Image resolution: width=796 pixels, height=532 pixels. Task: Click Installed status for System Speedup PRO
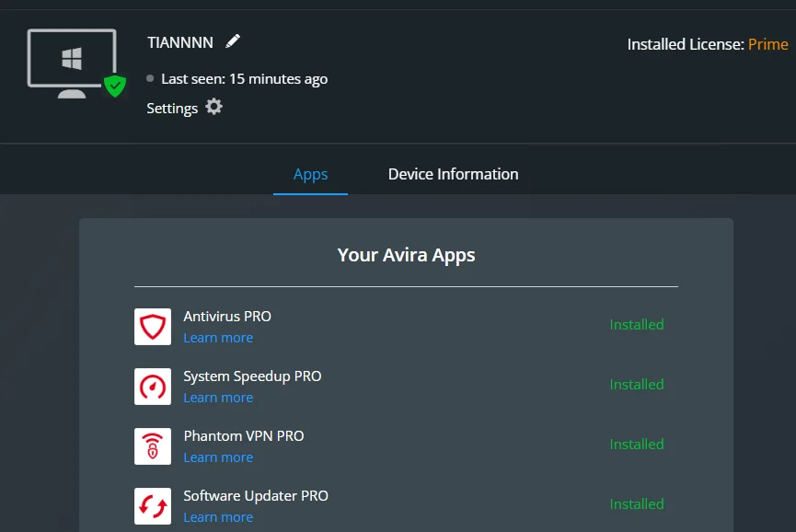pyautogui.click(x=637, y=385)
